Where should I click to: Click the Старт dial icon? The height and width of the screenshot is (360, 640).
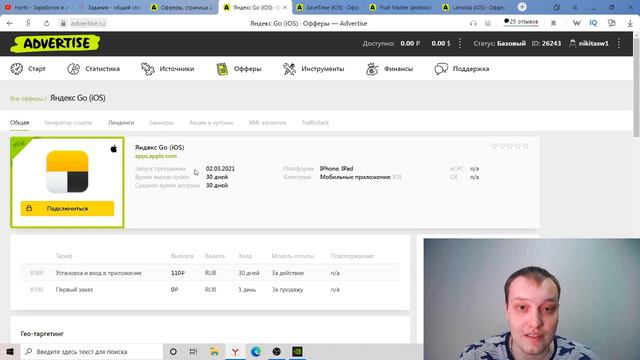(x=17, y=69)
